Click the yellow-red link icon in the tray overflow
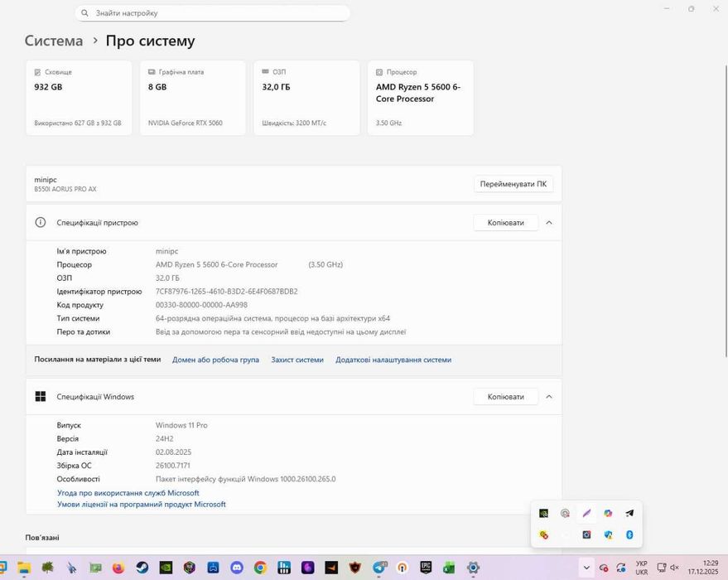Image resolution: width=728 pixels, height=580 pixels. (x=543, y=535)
